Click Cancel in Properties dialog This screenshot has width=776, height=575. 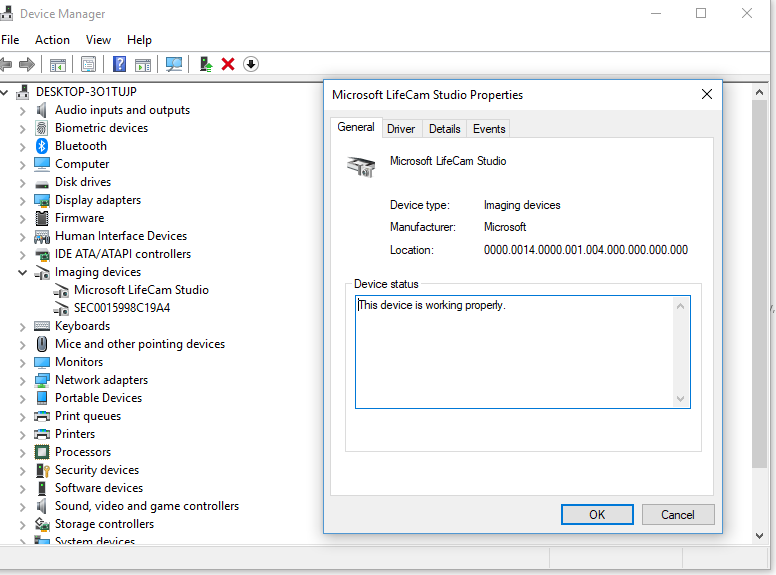coord(678,515)
